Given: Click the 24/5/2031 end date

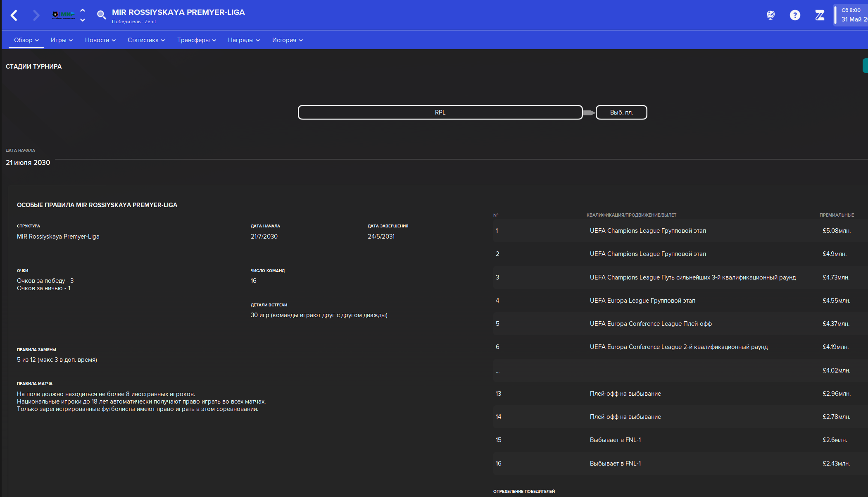Looking at the screenshot, I should point(381,237).
